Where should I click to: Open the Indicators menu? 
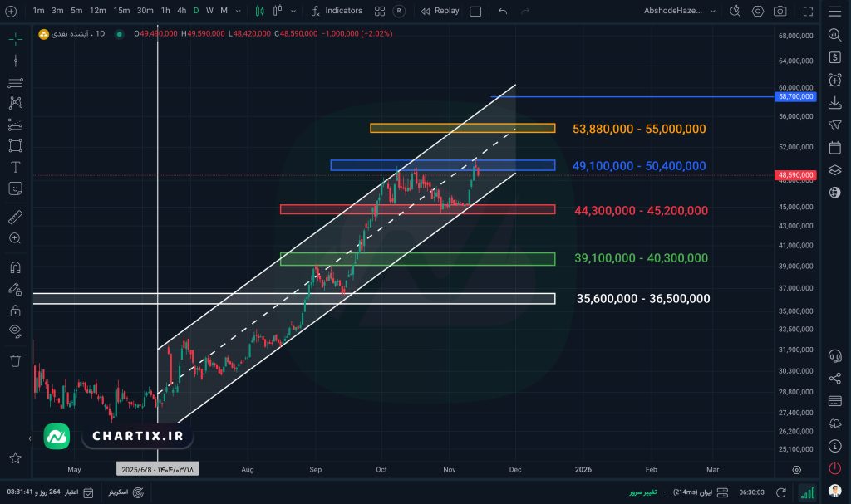337,11
